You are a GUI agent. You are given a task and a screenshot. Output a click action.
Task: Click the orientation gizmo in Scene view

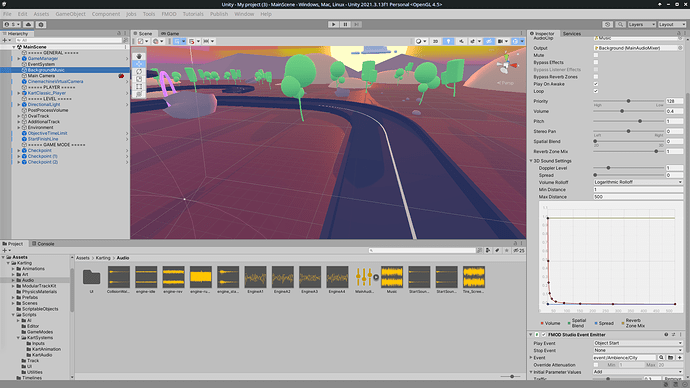pos(506,65)
